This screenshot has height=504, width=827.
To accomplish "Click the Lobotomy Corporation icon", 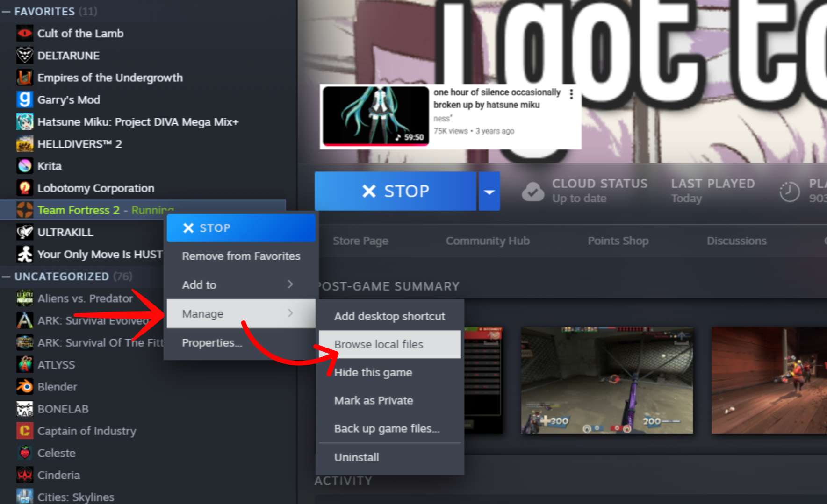I will (x=25, y=188).
